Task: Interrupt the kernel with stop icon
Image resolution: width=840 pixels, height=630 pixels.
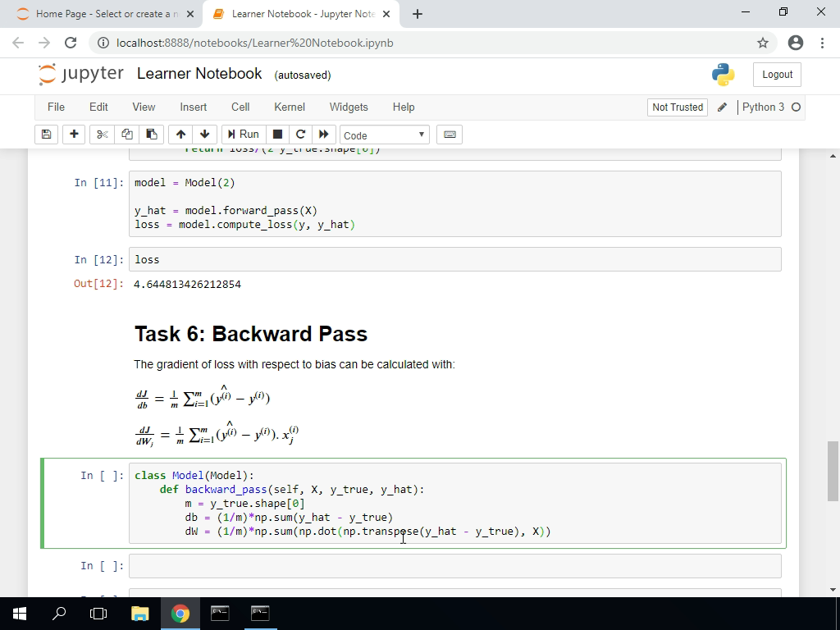Action: pyautogui.click(x=277, y=135)
